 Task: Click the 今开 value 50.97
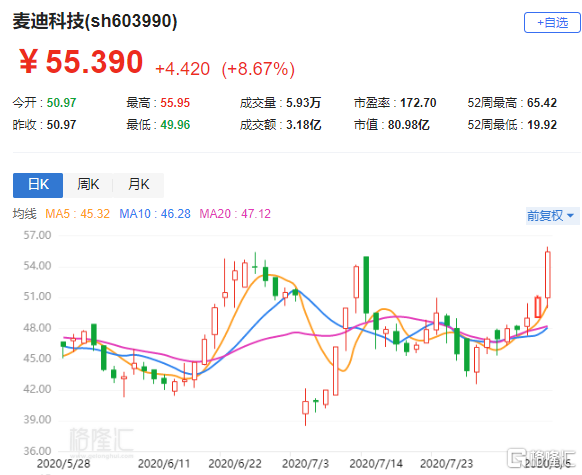pyautogui.click(x=61, y=103)
